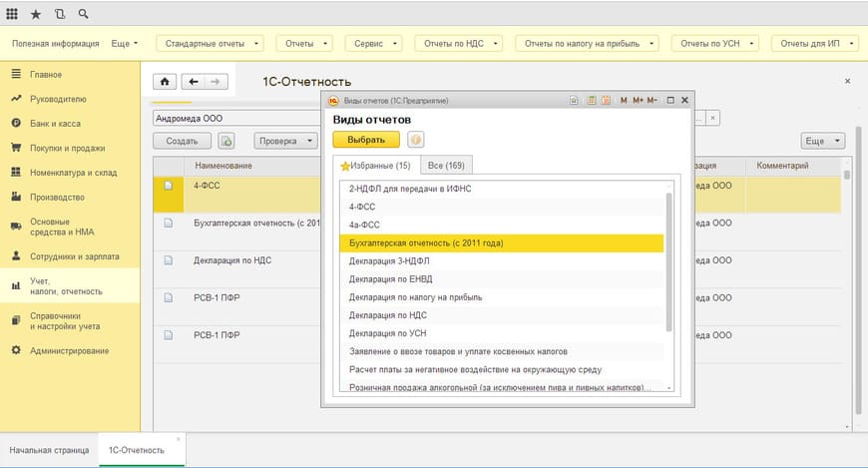Select the 1С-Отчетность bottom tab
This screenshot has width=868, height=468.
[142, 450]
